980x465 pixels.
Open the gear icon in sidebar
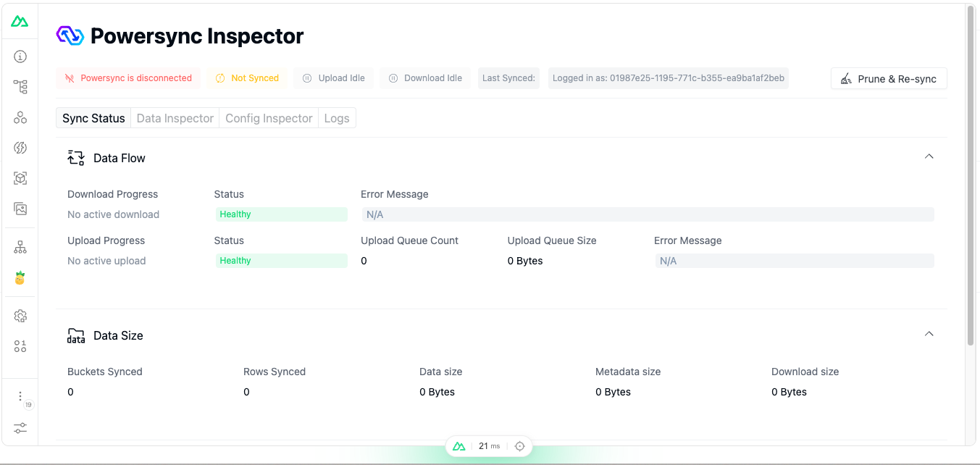point(20,316)
